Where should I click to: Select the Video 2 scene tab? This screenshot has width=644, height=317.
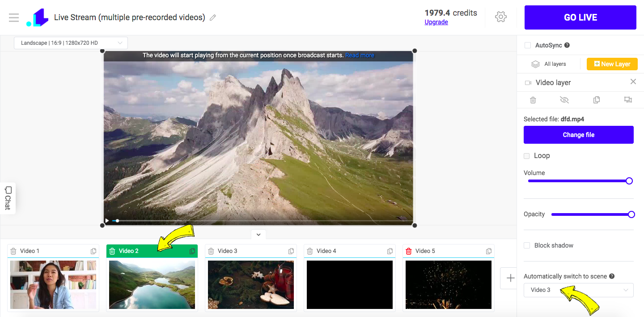[152, 251]
